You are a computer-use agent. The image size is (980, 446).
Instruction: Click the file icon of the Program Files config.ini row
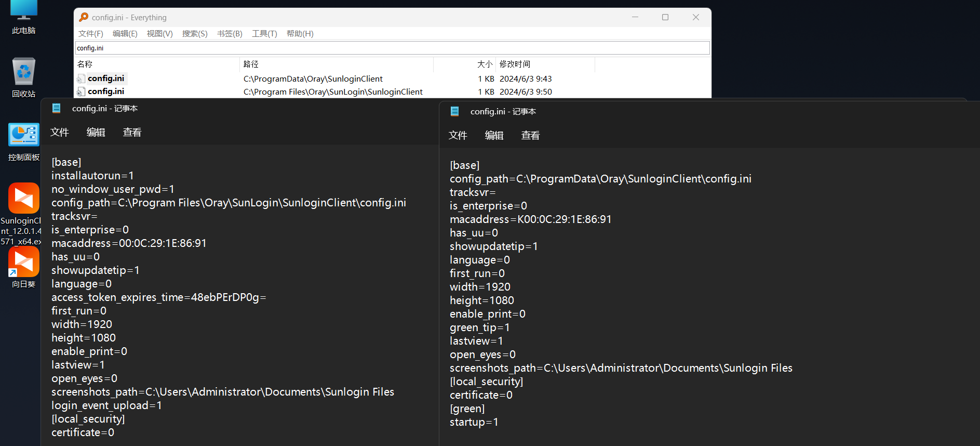[x=81, y=91]
